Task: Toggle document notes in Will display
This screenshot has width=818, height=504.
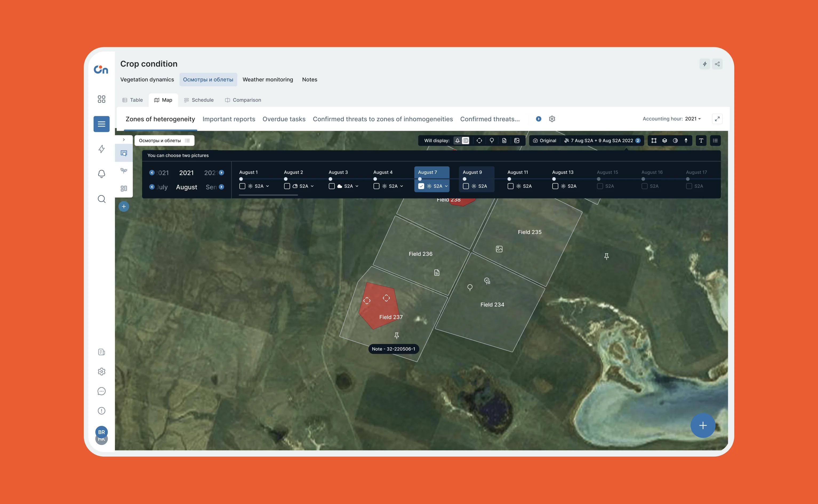Action: point(504,141)
